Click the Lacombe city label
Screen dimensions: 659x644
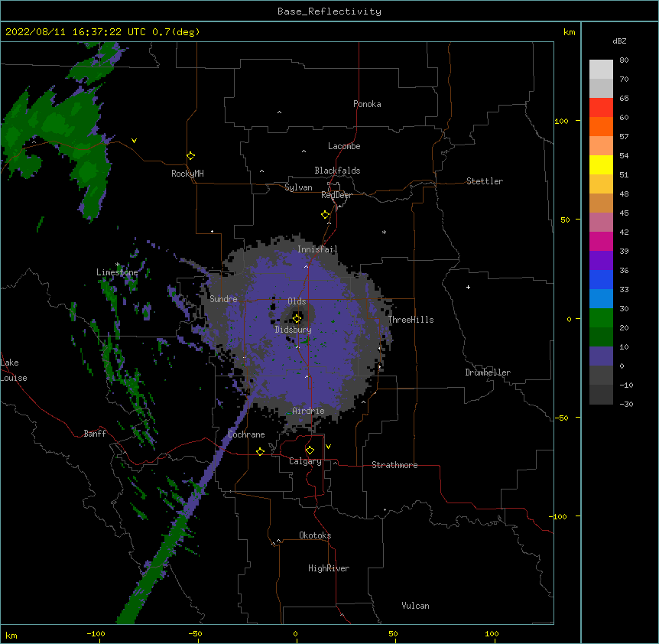344,146
